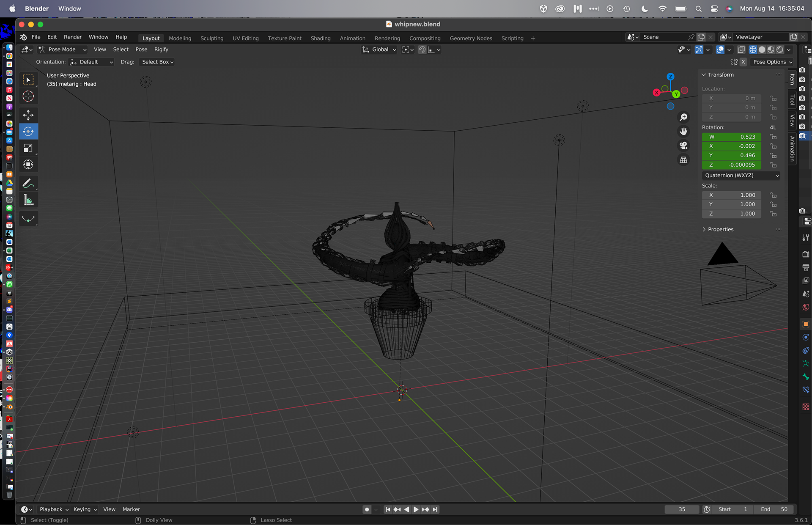The height and width of the screenshot is (525, 812).
Task: Open World properties globe icon
Action: 806,307
